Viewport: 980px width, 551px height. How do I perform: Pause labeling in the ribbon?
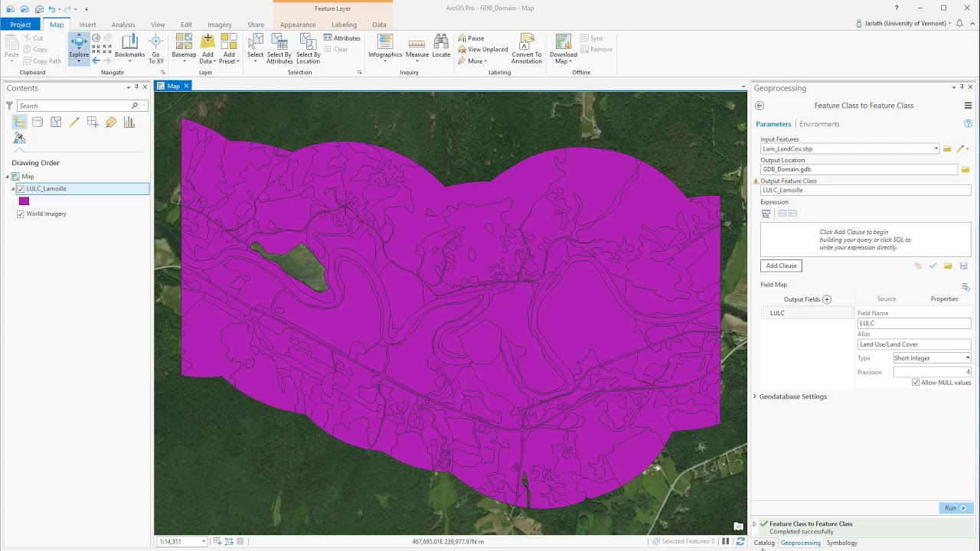tap(471, 38)
